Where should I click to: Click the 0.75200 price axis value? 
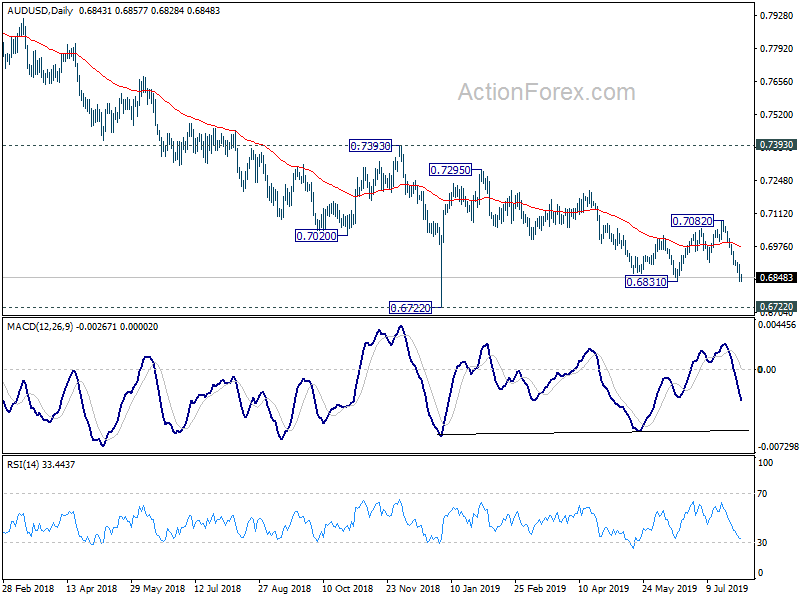(x=777, y=114)
